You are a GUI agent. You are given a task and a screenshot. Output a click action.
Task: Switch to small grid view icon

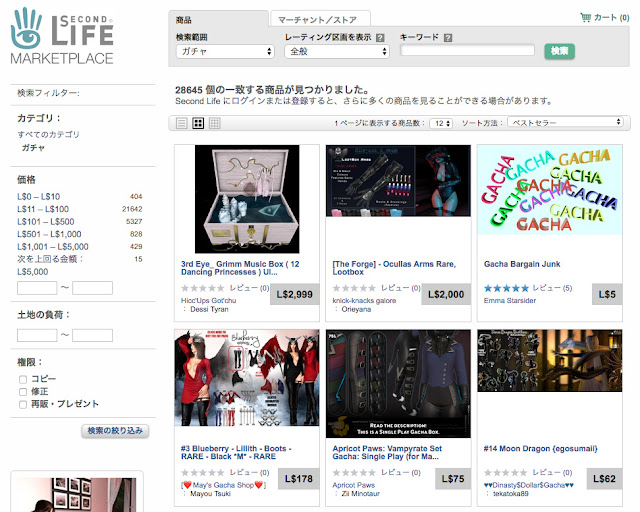point(215,123)
